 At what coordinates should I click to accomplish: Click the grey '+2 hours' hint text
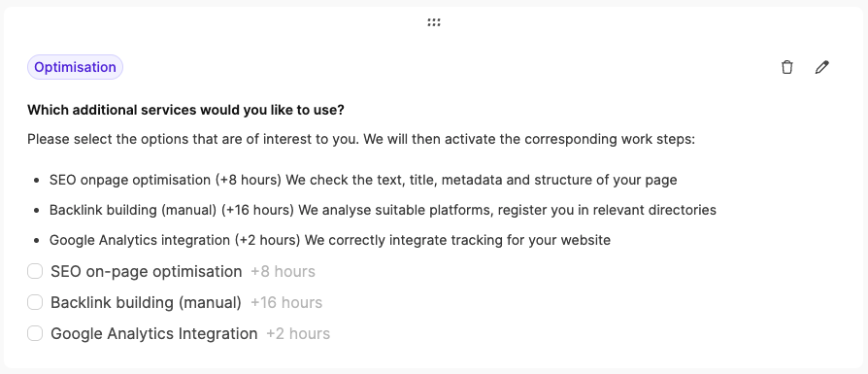tap(298, 333)
